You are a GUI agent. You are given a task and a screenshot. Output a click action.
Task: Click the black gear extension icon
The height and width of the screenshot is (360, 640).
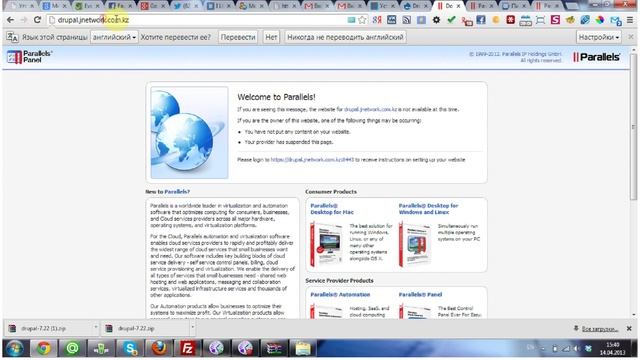coord(436,20)
